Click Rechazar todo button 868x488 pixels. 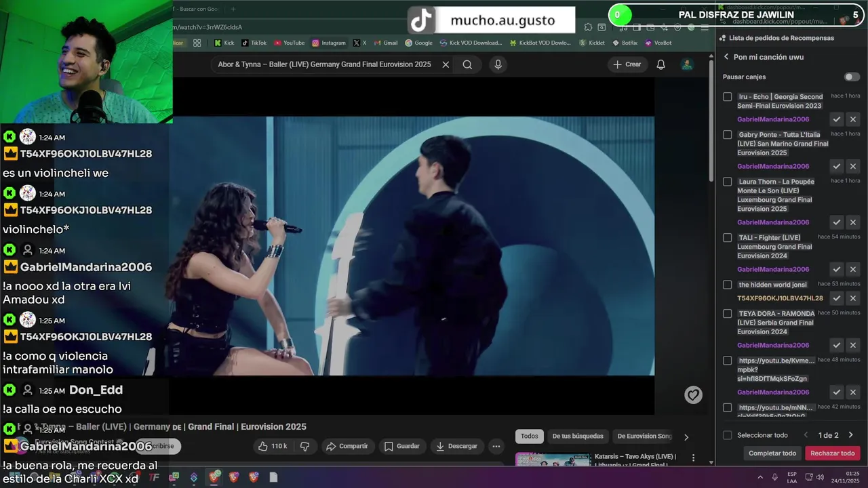(x=833, y=453)
